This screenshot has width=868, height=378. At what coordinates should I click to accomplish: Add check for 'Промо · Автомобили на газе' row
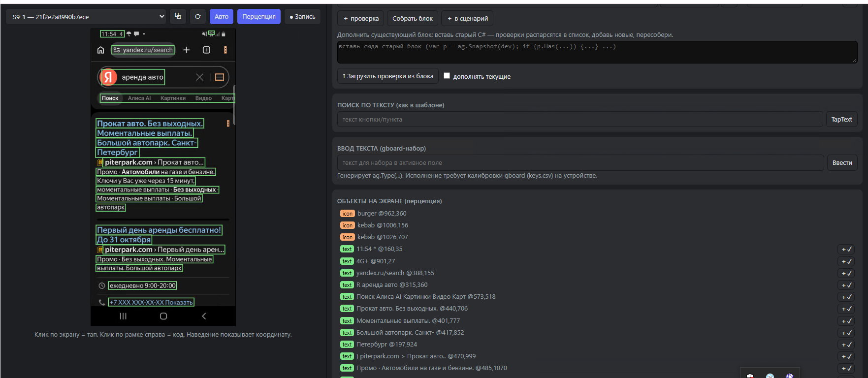point(847,369)
